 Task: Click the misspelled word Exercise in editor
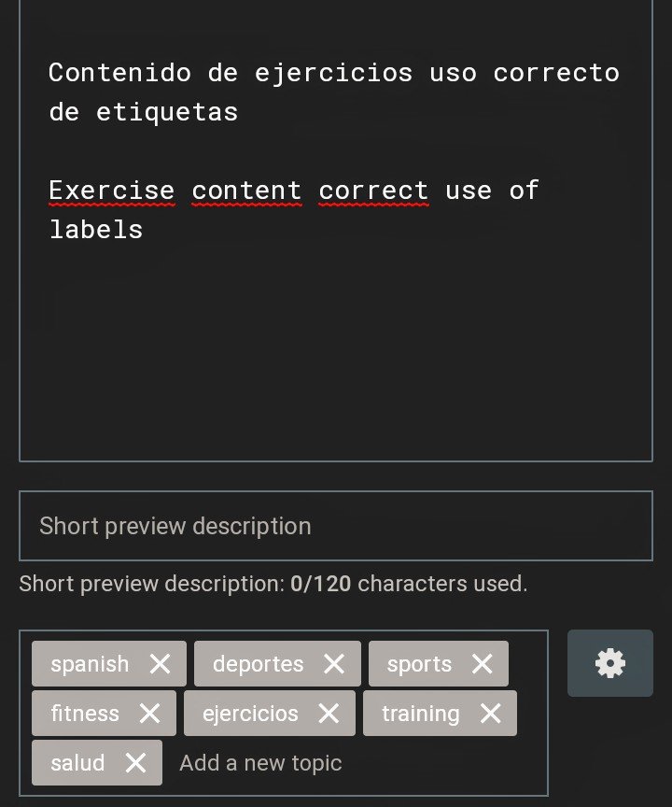[x=112, y=191]
